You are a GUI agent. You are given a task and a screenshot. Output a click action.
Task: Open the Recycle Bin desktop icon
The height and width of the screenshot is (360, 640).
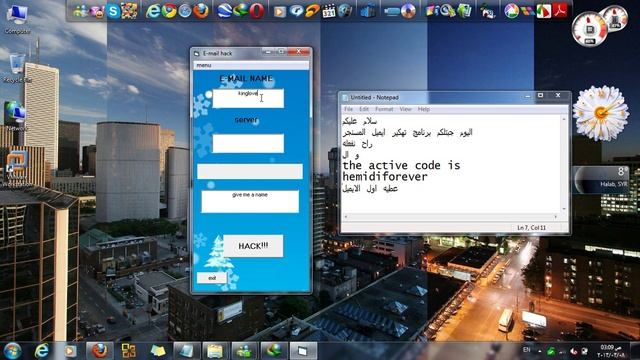click(18, 68)
